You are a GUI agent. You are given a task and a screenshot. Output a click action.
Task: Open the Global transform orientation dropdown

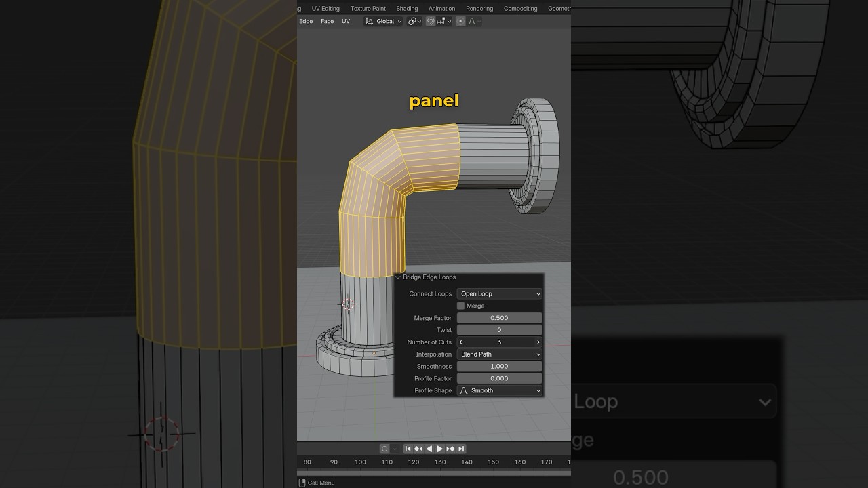point(383,22)
